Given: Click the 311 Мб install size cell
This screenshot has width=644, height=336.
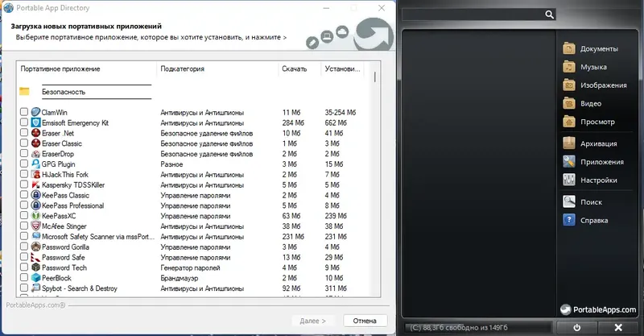Looking at the screenshot, I should point(336,288).
